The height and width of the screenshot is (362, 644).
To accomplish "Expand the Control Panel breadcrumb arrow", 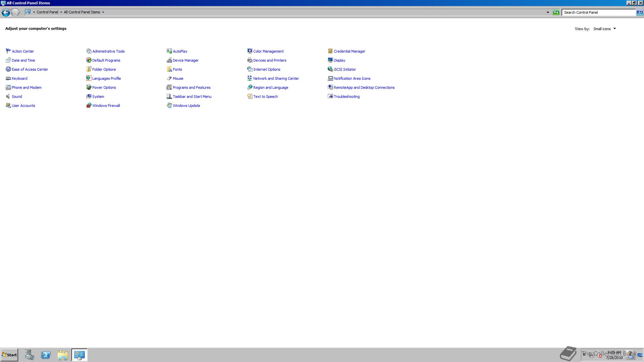I will coord(61,12).
